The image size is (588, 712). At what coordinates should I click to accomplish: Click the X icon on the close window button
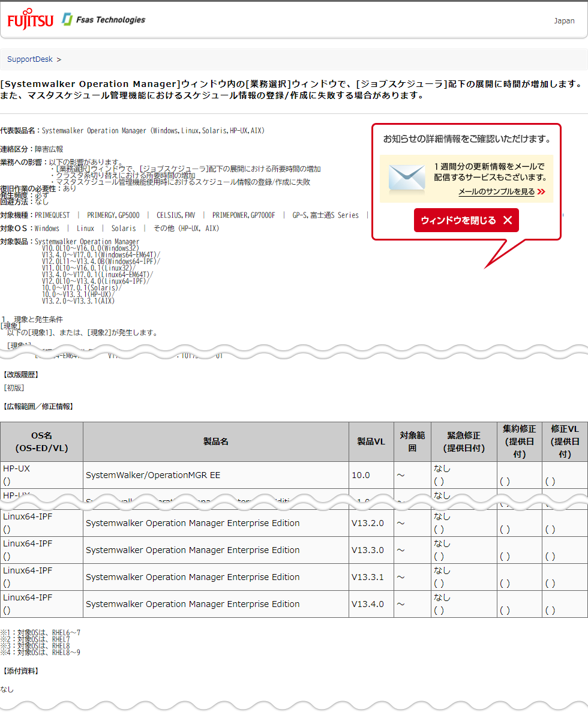(x=508, y=220)
